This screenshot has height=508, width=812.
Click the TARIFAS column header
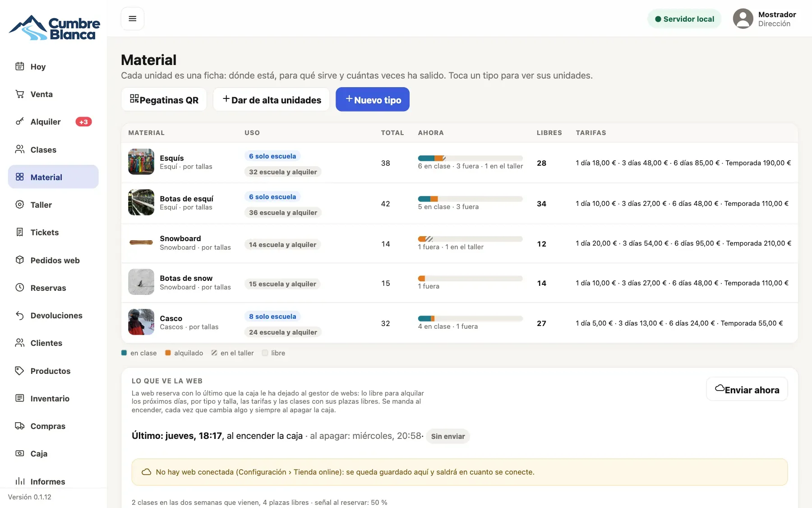591,133
